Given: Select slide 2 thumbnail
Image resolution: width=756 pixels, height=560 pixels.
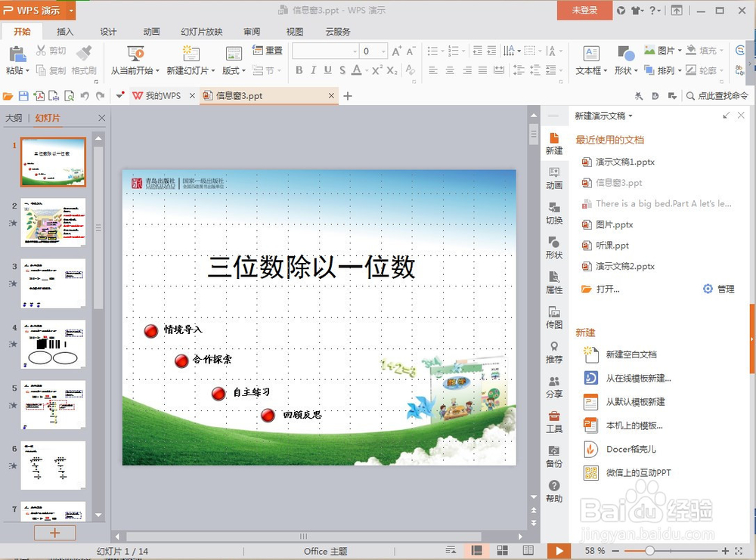Looking at the screenshot, I should (53, 223).
